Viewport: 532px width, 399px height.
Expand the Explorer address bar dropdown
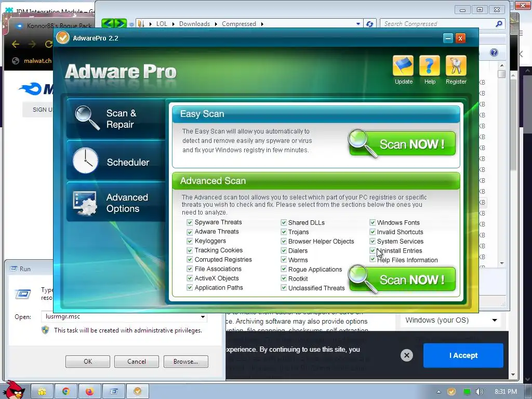tap(358, 24)
